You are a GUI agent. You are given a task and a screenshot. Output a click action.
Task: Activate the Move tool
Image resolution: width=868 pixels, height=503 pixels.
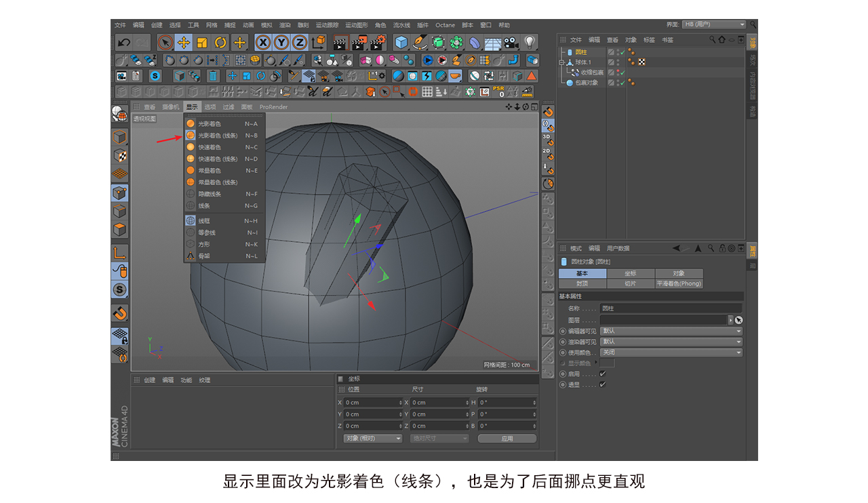click(183, 43)
